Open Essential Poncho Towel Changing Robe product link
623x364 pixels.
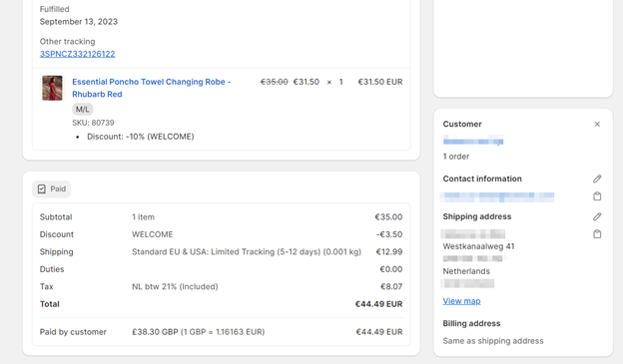coord(152,88)
